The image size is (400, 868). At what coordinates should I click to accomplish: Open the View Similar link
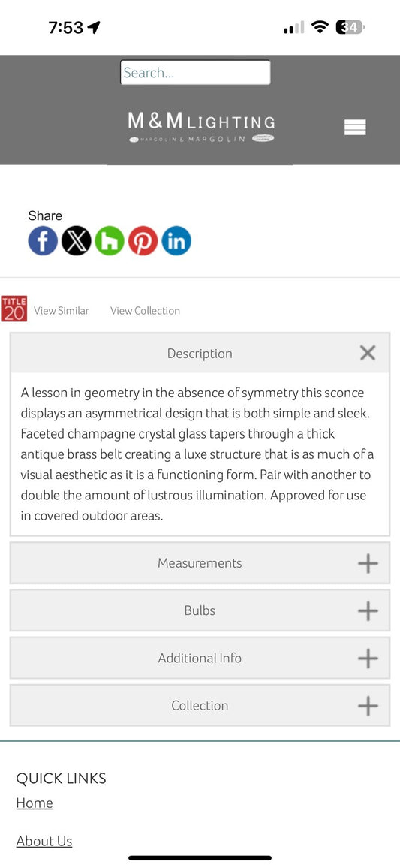click(x=62, y=311)
